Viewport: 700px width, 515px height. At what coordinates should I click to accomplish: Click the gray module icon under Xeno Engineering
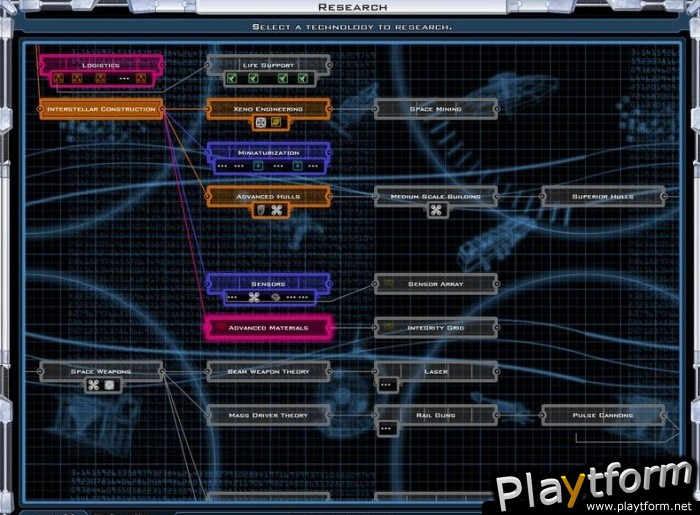point(261,122)
